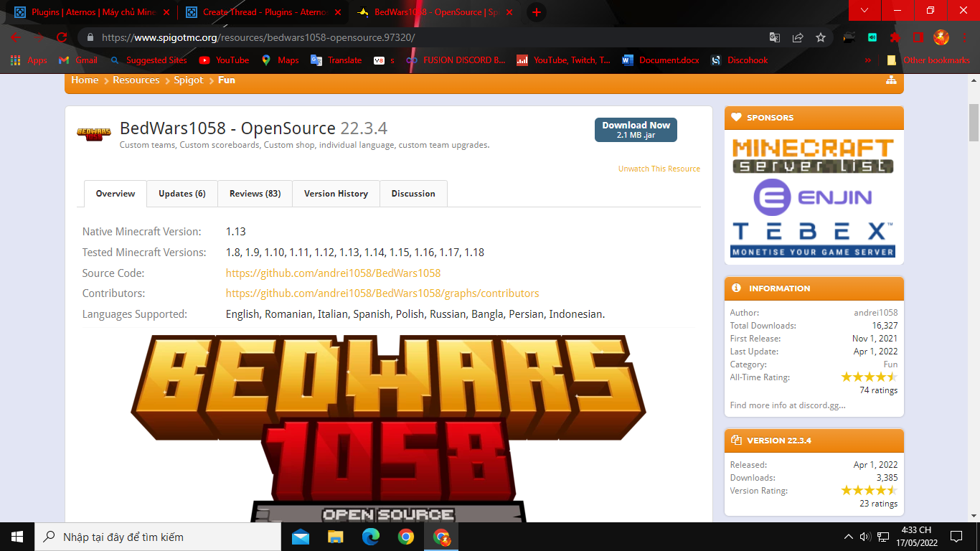Open the YouTube bookmark
980x551 pixels.
[225, 60]
